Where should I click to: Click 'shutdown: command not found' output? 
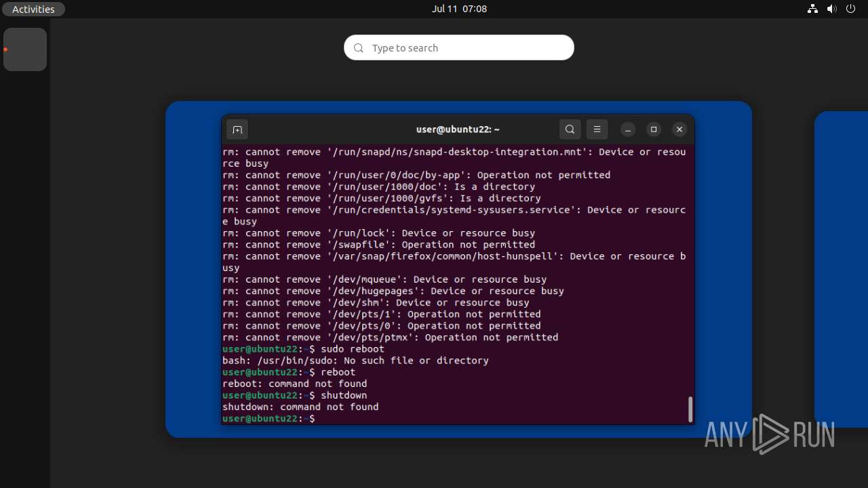(300, 407)
